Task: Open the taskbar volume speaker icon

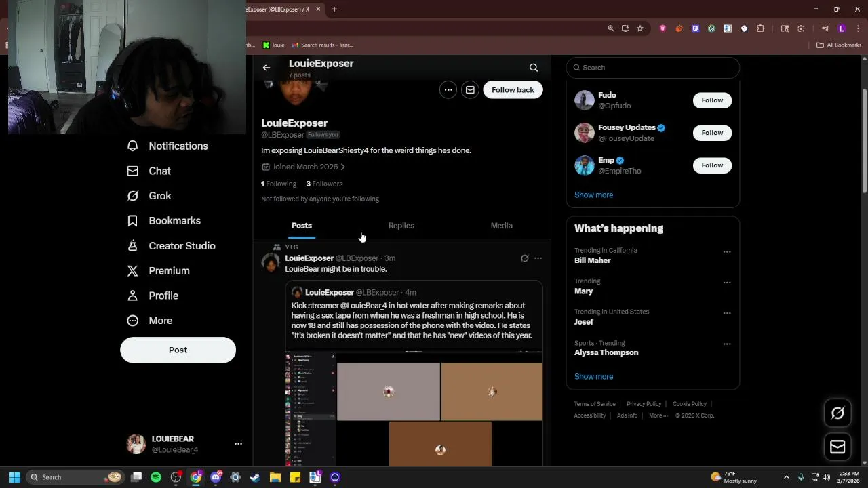Action: (826, 477)
